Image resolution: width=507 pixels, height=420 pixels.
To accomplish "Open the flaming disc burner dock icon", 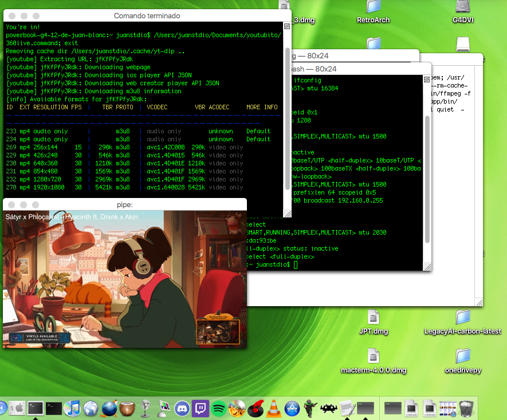I will (237, 408).
